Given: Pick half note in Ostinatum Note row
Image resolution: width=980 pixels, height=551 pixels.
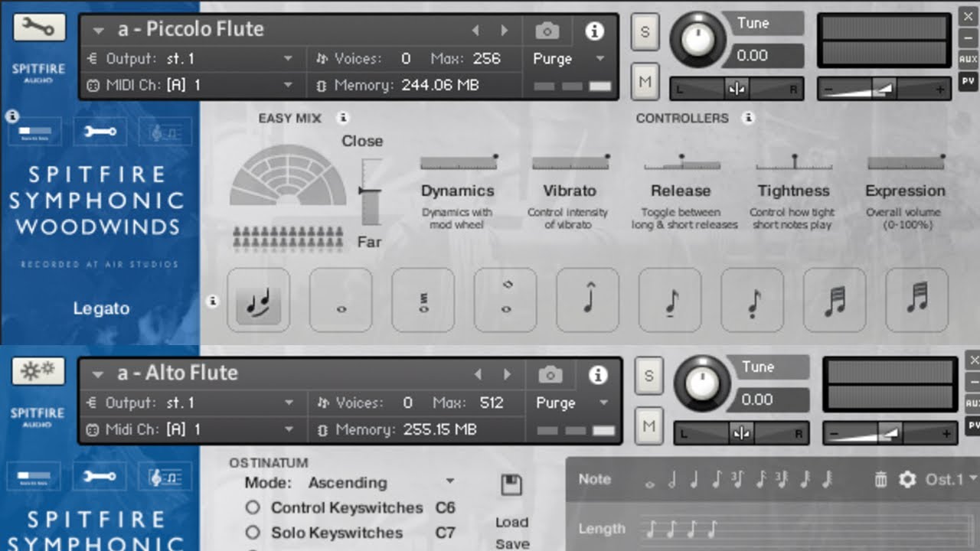Looking at the screenshot, I should click(673, 480).
